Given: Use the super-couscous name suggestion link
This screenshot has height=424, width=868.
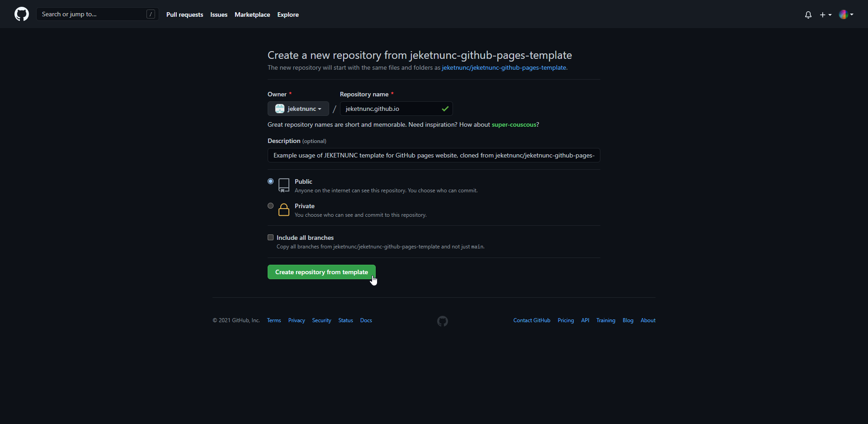Looking at the screenshot, I should tap(514, 124).
